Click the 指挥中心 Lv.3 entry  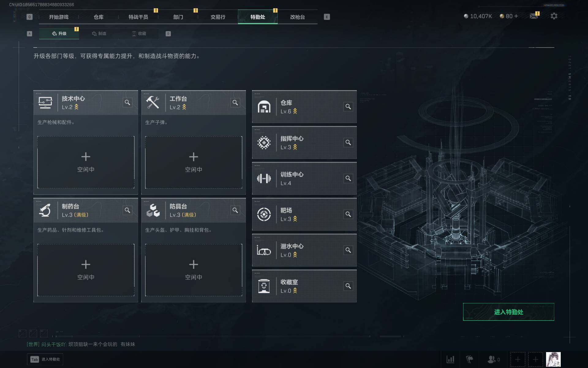304,143
